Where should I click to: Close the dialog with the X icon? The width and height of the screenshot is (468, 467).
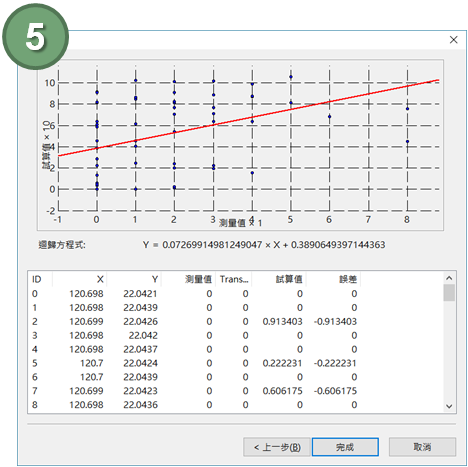(x=453, y=40)
